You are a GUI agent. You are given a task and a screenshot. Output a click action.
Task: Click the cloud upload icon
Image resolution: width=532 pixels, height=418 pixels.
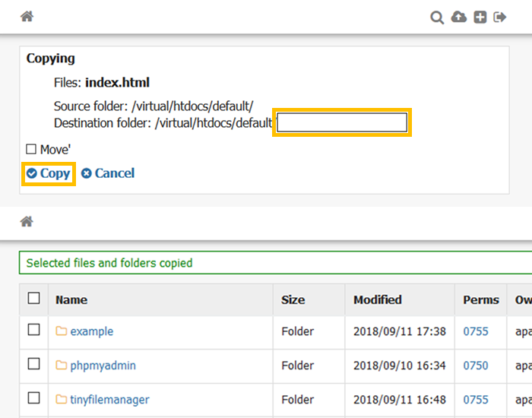tap(459, 17)
